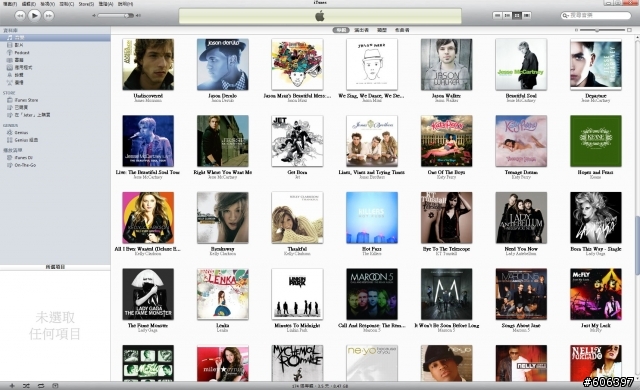This screenshot has width=640, height=390.
Task: Open the 影片 movies library
Action: [x=55, y=45]
